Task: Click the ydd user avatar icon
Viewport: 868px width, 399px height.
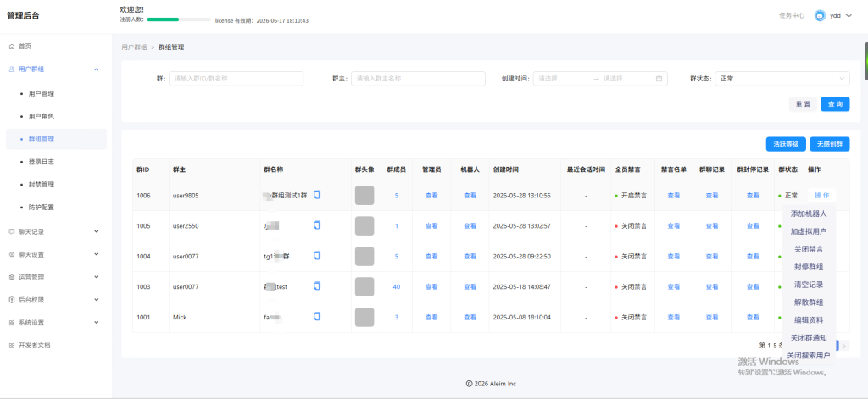Action: coord(820,16)
